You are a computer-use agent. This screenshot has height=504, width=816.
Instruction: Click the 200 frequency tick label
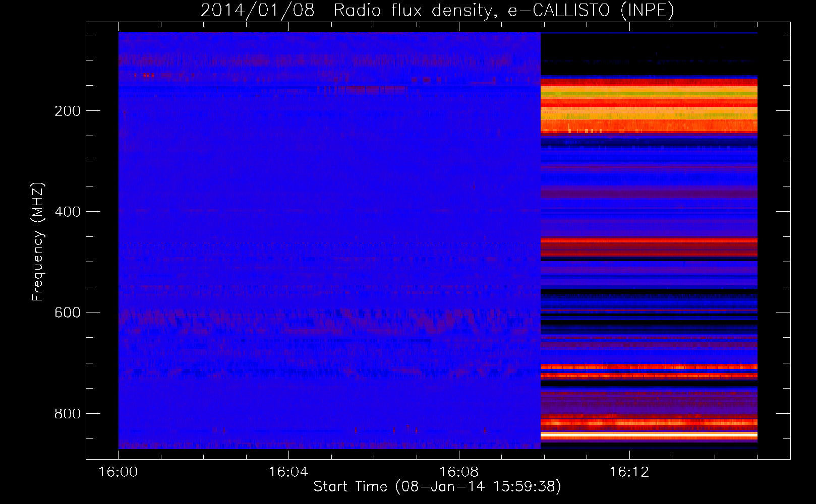[68, 111]
